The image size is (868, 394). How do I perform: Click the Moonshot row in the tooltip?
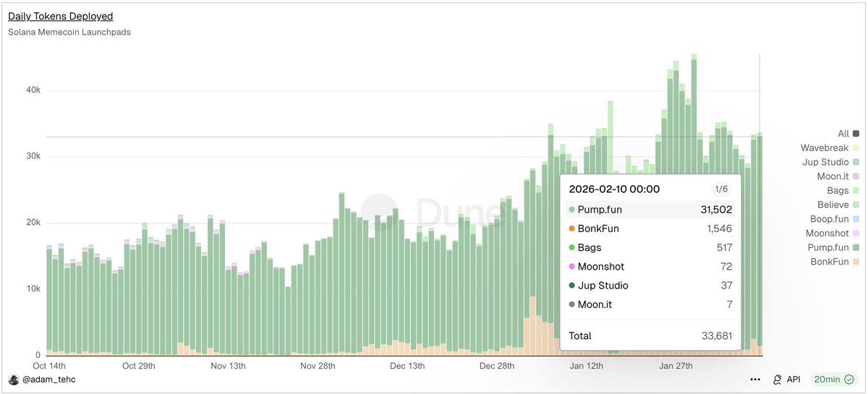pos(650,267)
